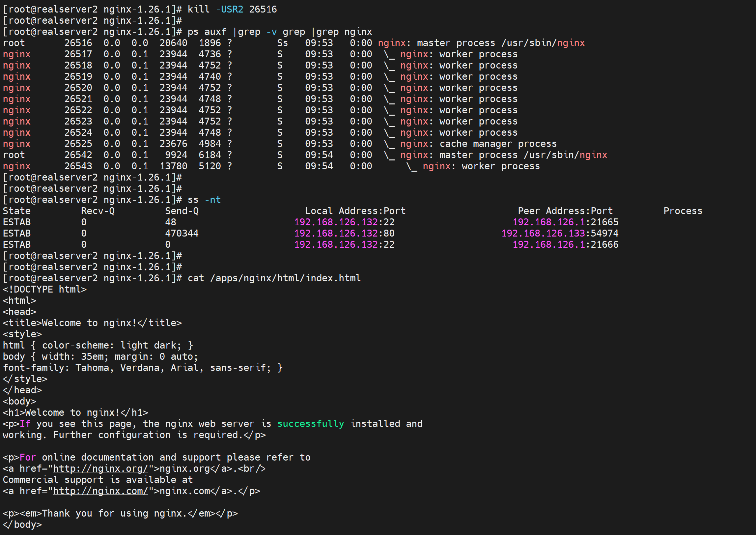Click the http://nginx.com/ hyperlink

[x=100, y=491]
